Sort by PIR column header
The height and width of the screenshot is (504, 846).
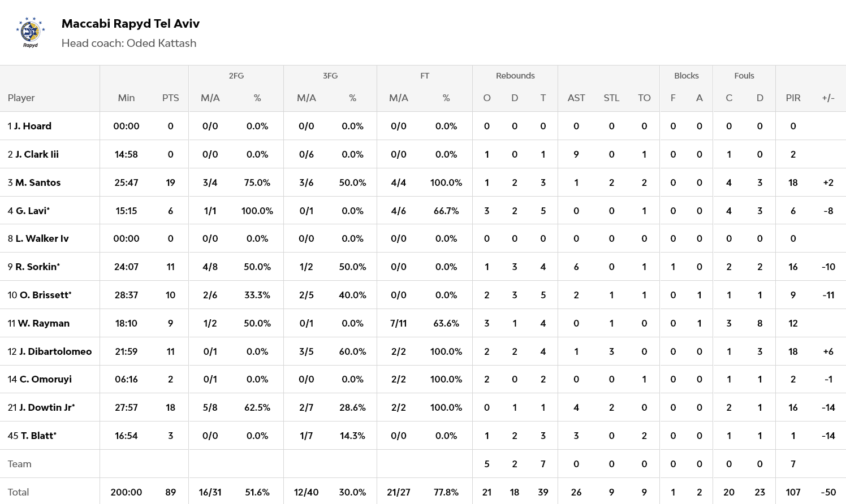pyautogui.click(x=793, y=98)
